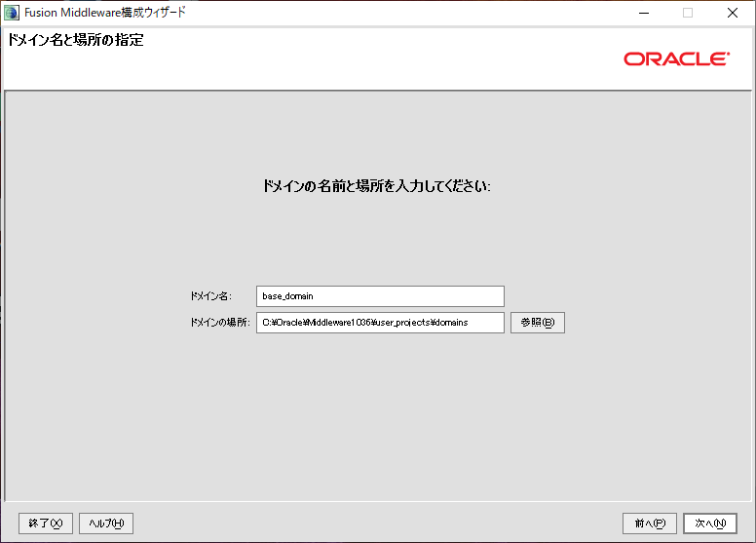
Task: Minimize the configuration wizard window
Action: click(644, 13)
